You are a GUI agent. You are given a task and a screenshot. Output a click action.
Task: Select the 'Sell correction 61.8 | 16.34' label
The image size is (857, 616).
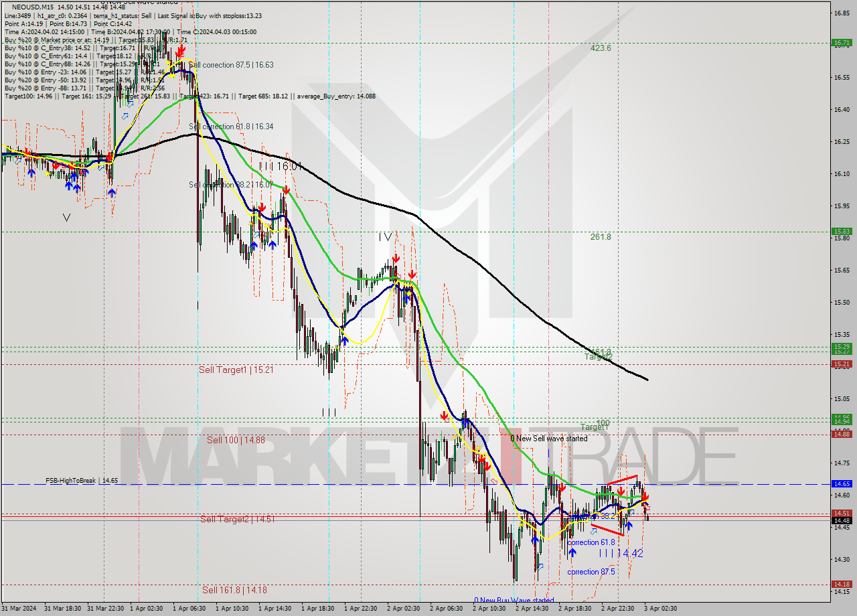[x=231, y=126]
